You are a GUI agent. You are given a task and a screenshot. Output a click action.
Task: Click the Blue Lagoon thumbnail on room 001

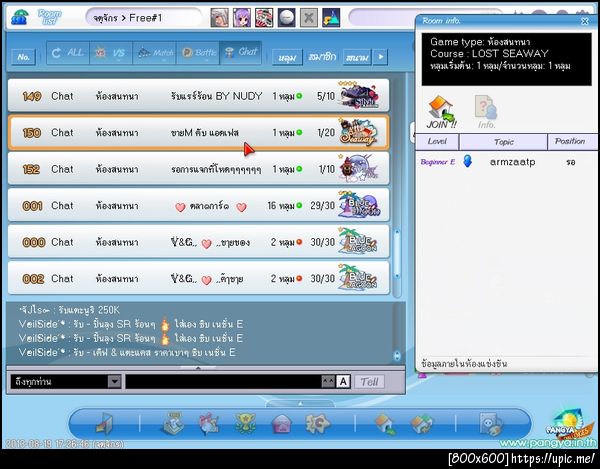tap(358, 205)
